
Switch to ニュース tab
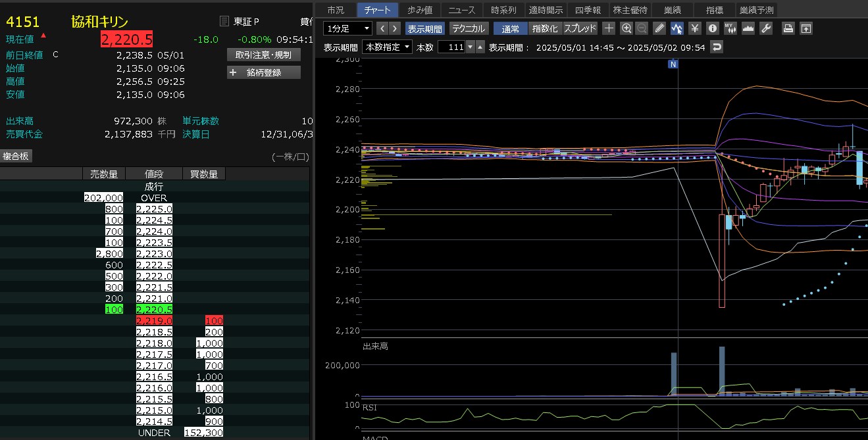coord(462,10)
